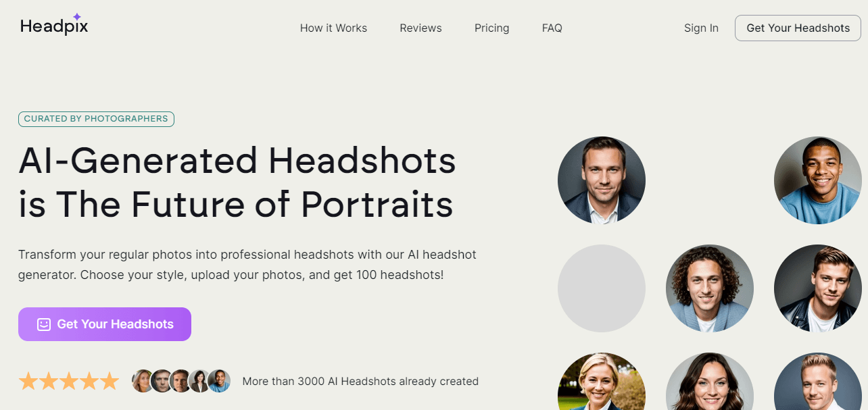Click the Headpix logo
Viewport: 868px width, 410px height.
(x=54, y=26)
